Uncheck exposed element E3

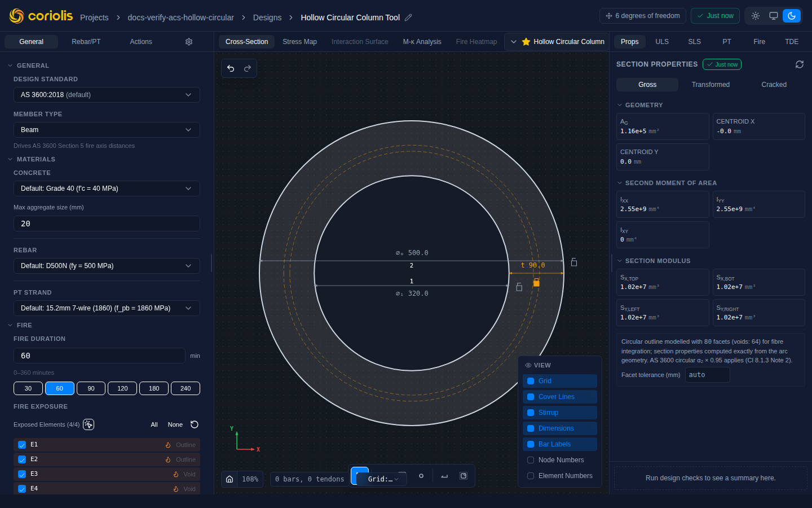22,474
